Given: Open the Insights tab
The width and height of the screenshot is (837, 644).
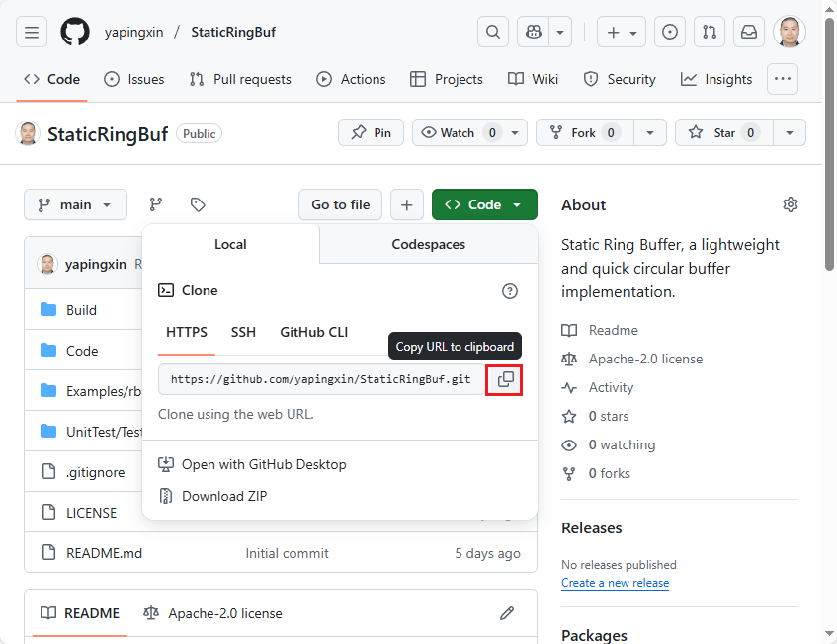Looking at the screenshot, I should click(x=716, y=79).
